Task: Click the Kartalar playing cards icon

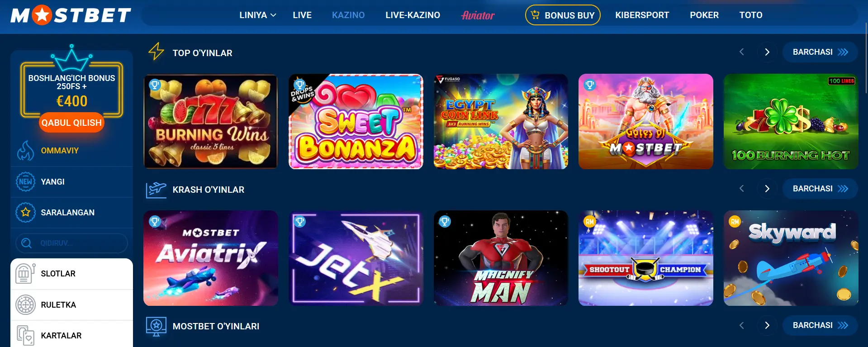Action: (25, 336)
